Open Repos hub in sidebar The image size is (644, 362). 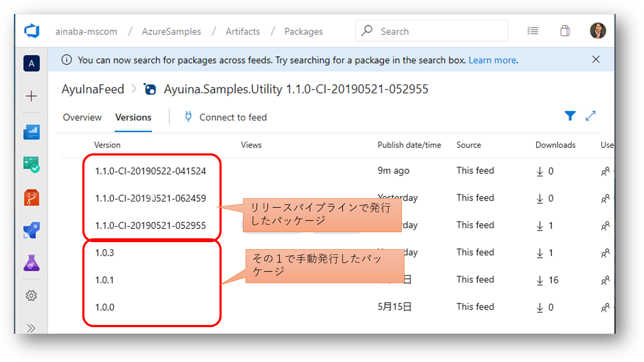[x=31, y=197]
